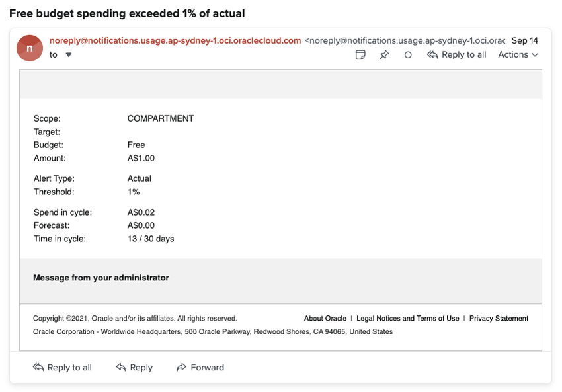Expand the recipient details arrow next to "to"
This screenshot has height=392, width=562.
coord(69,55)
